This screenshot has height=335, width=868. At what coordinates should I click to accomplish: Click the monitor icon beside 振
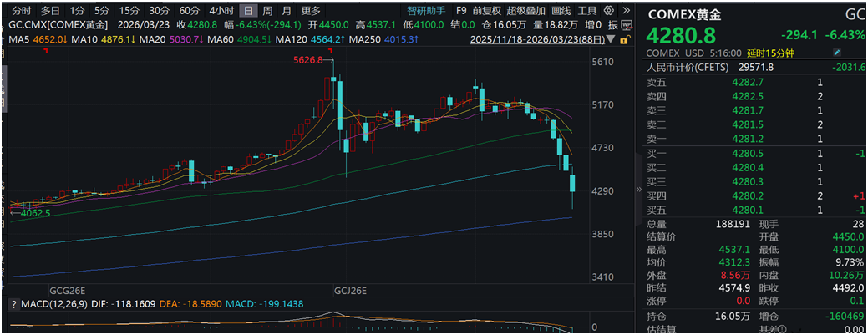[x=627, y=25]
